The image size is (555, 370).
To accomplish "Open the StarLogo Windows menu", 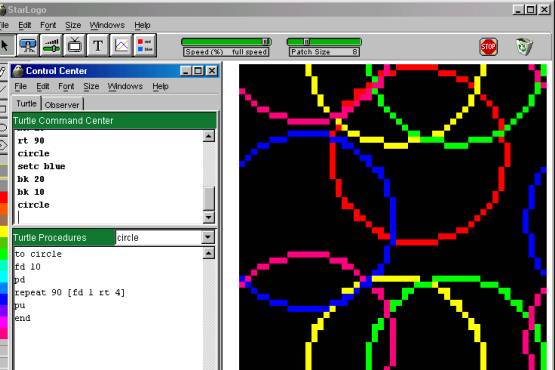I will [107, 25].
